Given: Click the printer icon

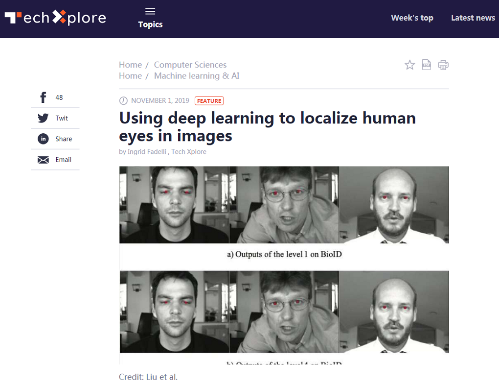Looking at the screenshot, I should [x=443, y=65].
